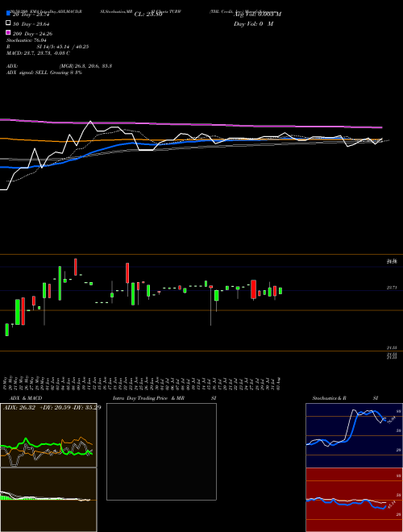Click the RSI 14/5 values line
Image resolution: width=403 pixels, height=532 pixels.
tap(48, 47)
